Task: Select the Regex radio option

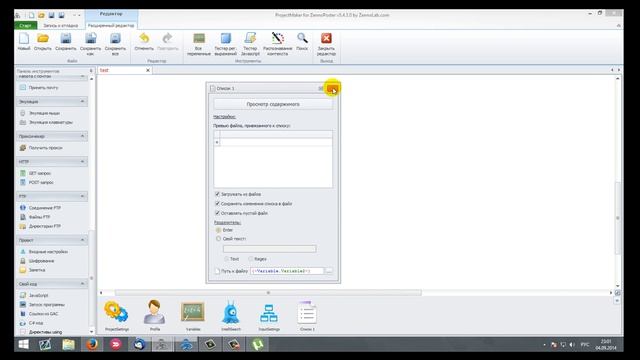Action: coord(251,259)
